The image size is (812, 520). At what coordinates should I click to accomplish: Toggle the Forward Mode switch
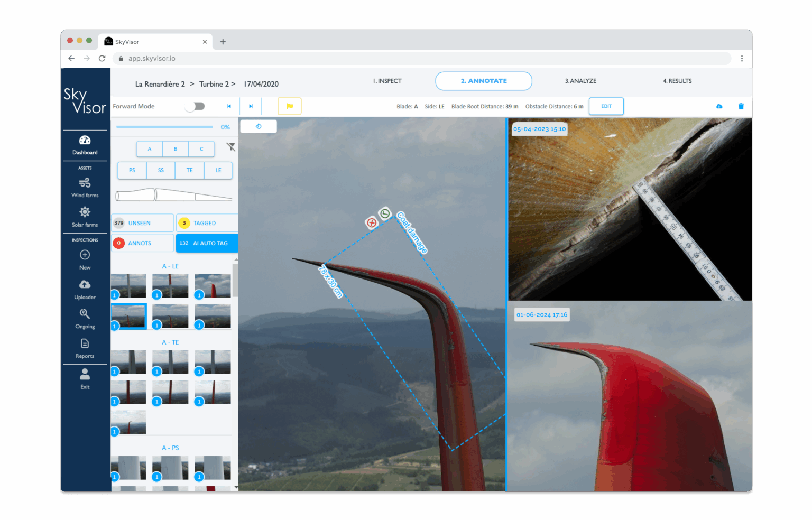point(195,106)
